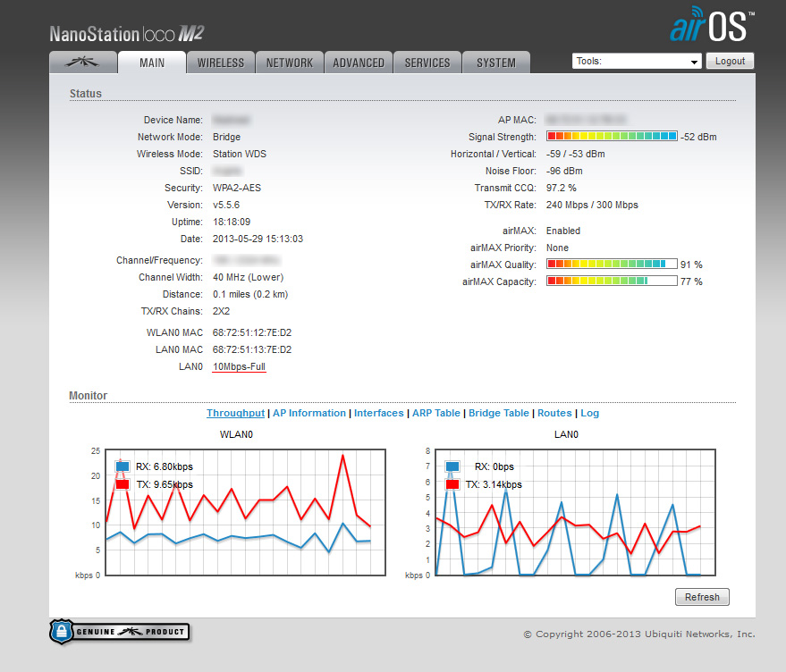The width and height of the screenshot is (786, 672).
Task: Click the WLAN0 TX red legend swatch
Action: click(123, 484)
